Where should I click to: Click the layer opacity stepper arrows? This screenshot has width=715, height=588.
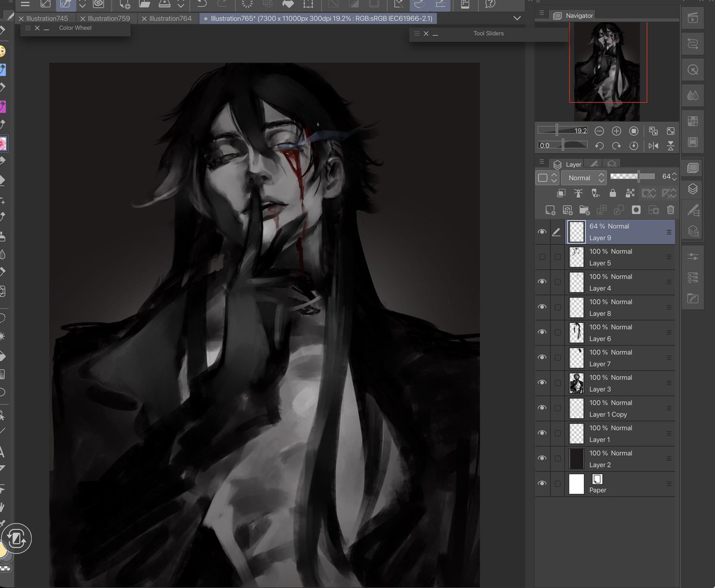pyautogui.click(x=674, y=177)
